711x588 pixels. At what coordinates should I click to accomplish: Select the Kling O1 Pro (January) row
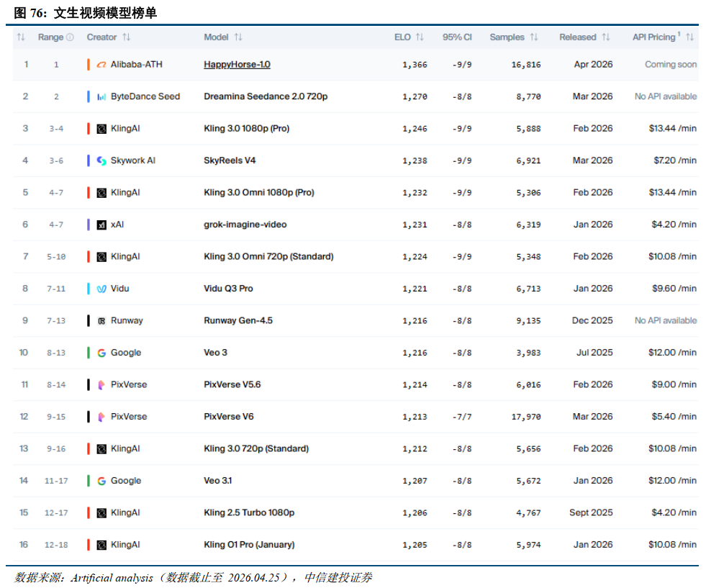(x=355, y=545)
